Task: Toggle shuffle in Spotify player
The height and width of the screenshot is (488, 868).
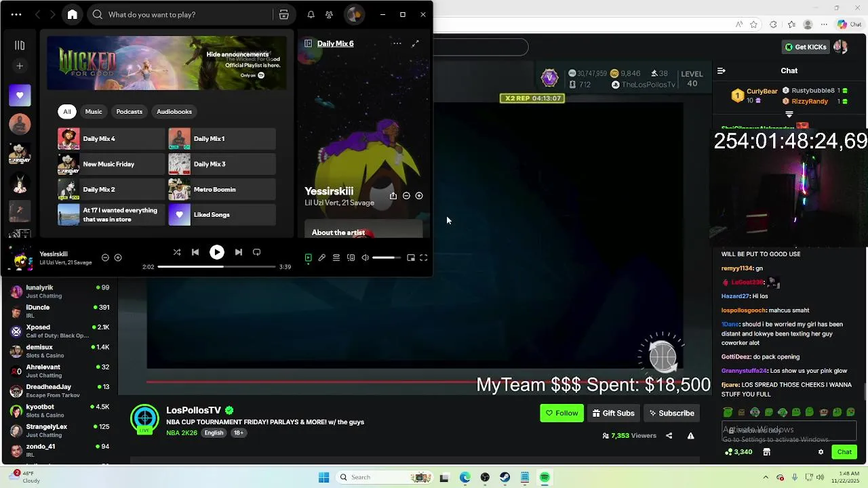Action: [177, 252]
